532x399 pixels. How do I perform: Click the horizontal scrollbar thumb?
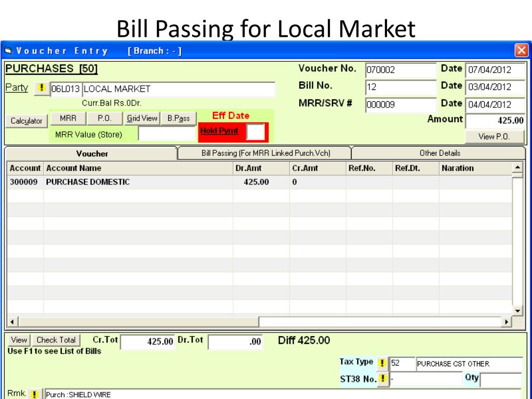[x=138, y=322]
